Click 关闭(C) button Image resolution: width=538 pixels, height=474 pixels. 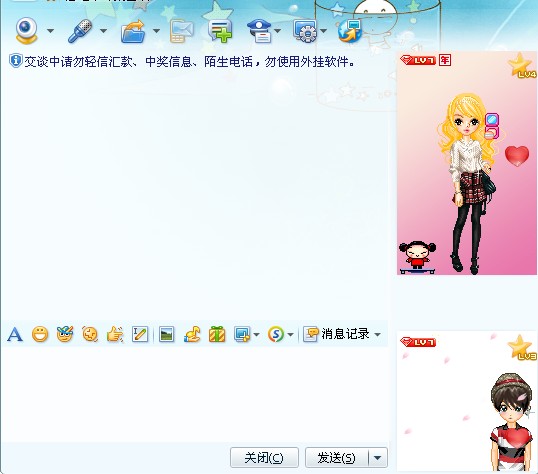264,458
